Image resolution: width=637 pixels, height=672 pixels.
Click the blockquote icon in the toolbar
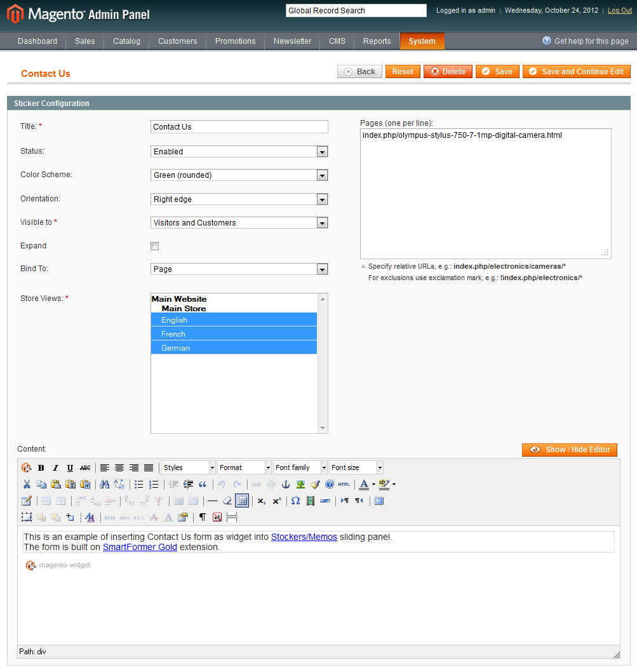click(203, 484)
